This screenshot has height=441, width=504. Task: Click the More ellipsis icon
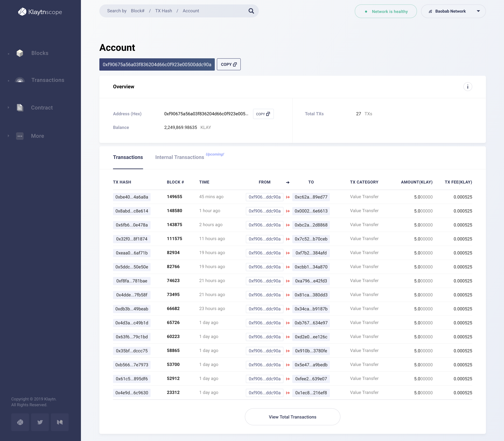(x=20, y=136)
